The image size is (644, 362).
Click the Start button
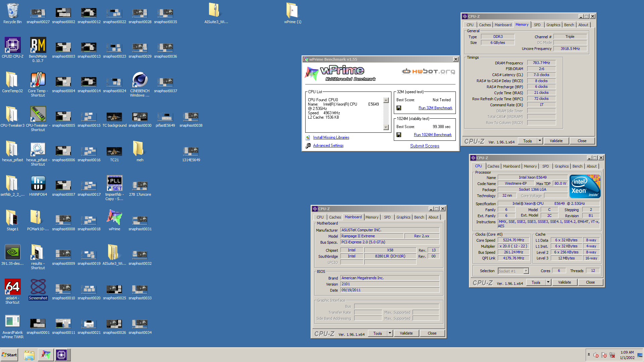pos(9,355)
